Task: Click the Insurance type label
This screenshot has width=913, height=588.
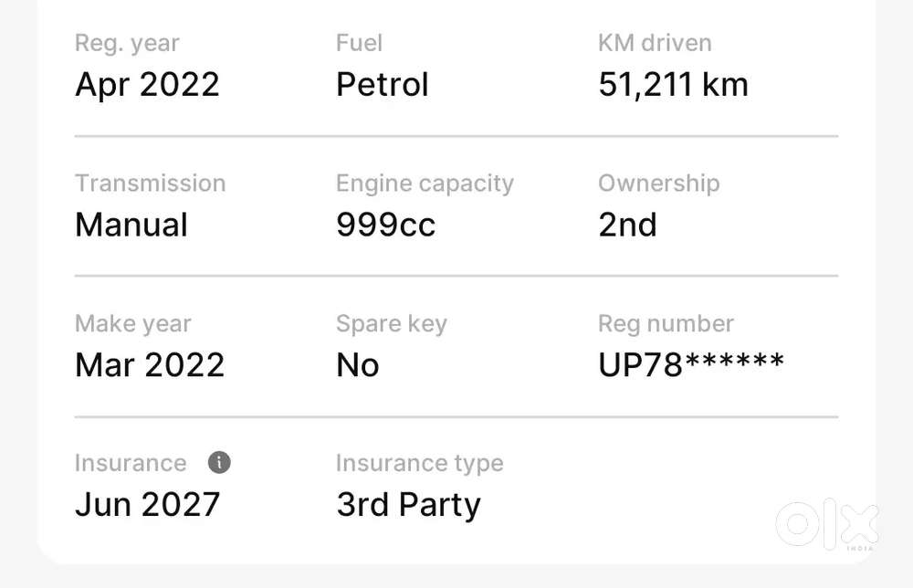Action: coord(420,464)
